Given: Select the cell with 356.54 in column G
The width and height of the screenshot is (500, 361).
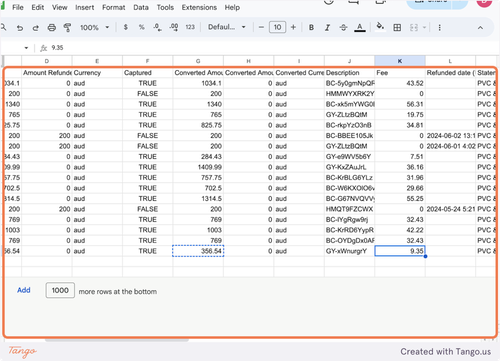Looking at the screenshot, I should click(198, 251).
